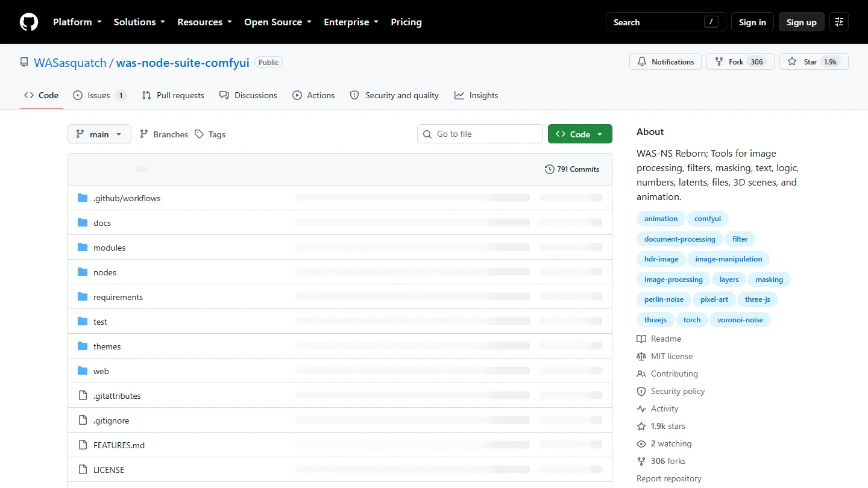Expand the Solutions menu
The height and width of the screenshot is (488, 868).
click(139, 22)
